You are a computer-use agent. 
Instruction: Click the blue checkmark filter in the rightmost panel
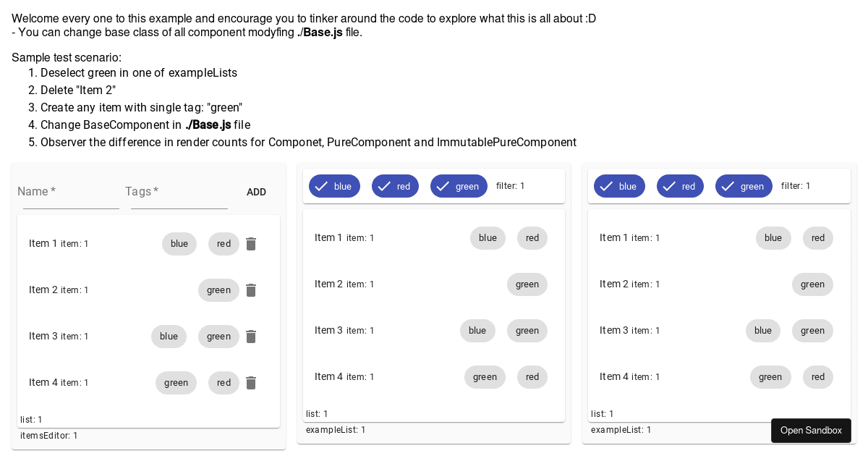[x=619, y=186]
